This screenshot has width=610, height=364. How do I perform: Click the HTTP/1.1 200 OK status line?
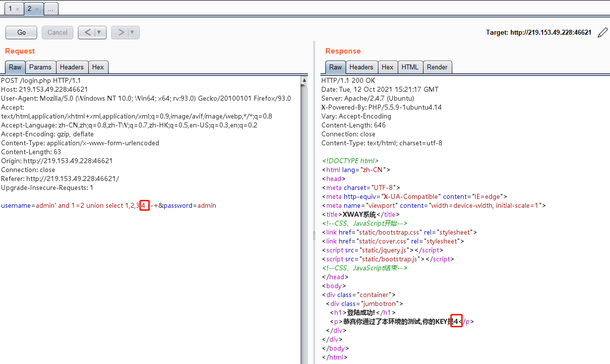point(348,80)
